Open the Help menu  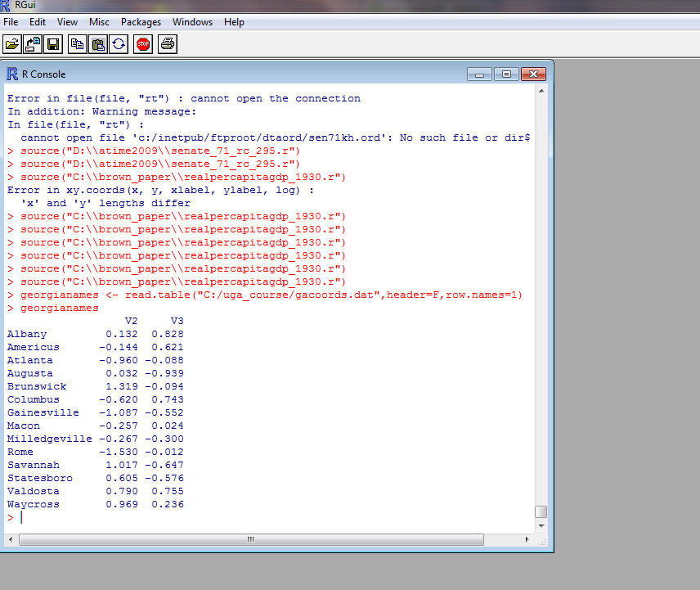234,22
